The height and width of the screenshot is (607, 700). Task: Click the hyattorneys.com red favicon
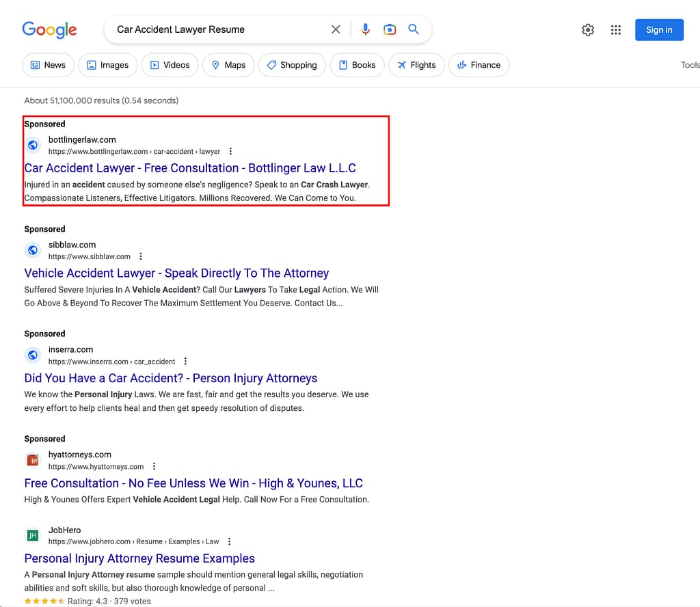pyautogui.click(x=33, y=460)
